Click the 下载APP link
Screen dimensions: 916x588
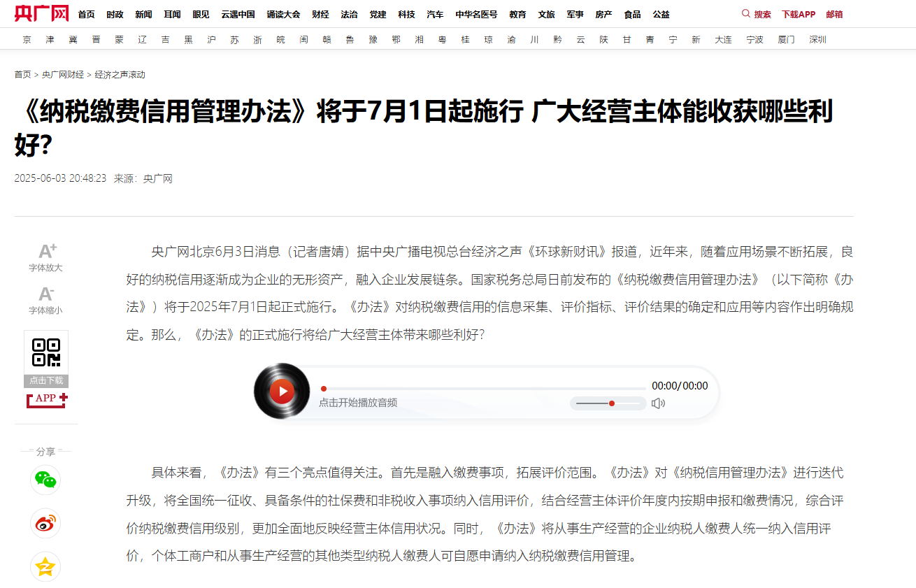point(798,14)
